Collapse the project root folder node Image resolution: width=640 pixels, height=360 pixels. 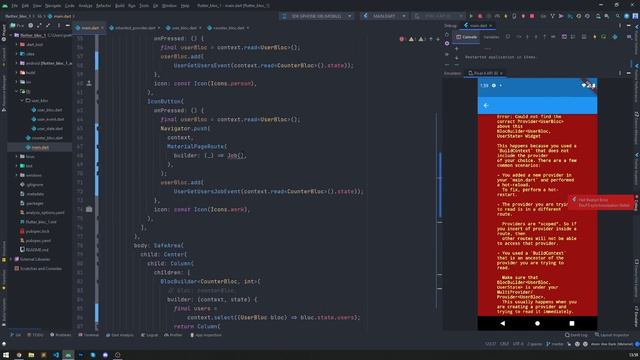(x=11, y=35)
